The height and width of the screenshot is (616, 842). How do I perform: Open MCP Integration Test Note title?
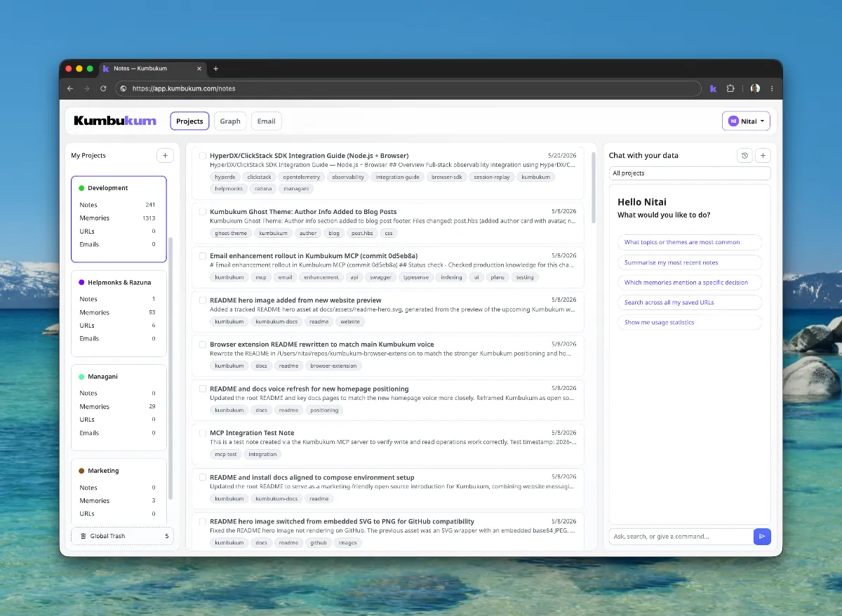(x=252, y=433)
